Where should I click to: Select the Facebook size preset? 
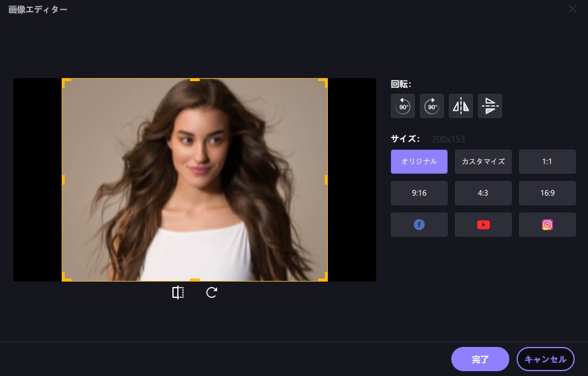point(419,225)
